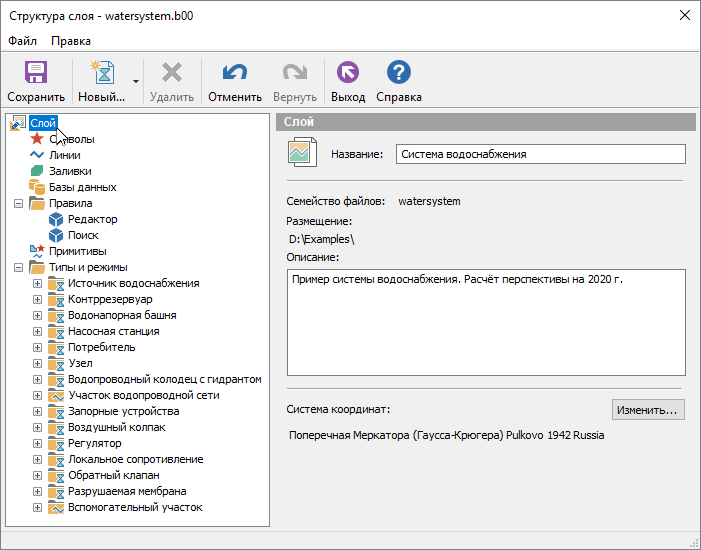This screenshot has height=550, width=701.
Task: Open dropdown arrow next to Новый button
Action: point(135,82)
